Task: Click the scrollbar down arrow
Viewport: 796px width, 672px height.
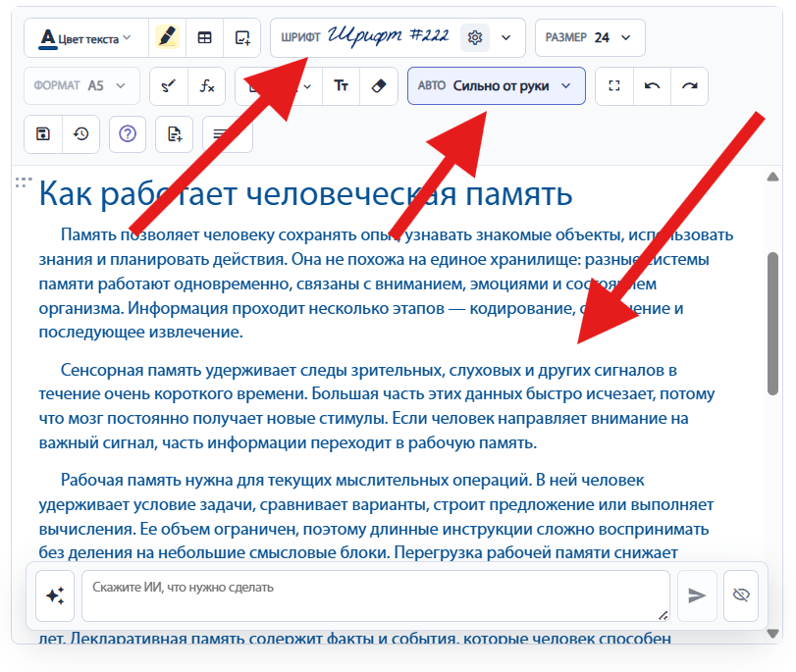Action: tap(772, 633)
